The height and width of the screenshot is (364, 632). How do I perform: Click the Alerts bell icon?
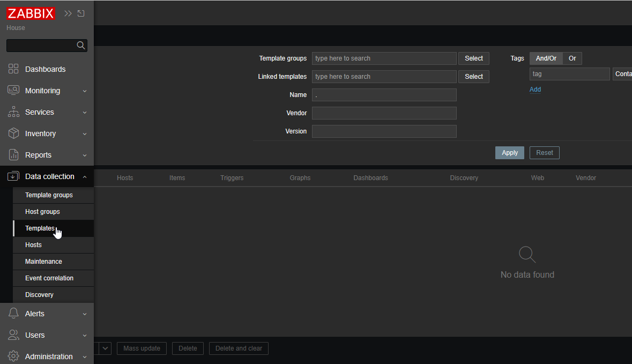coord(14,314)
